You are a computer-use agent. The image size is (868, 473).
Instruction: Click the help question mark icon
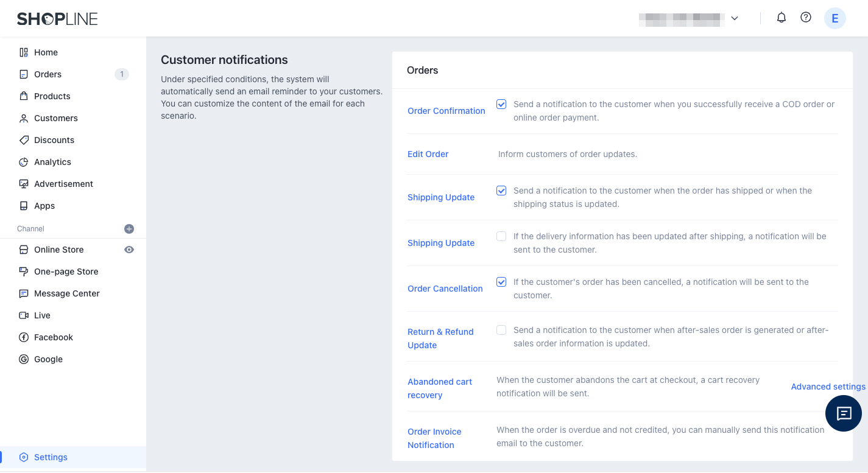pyautogui.click(x=806, y=18)
